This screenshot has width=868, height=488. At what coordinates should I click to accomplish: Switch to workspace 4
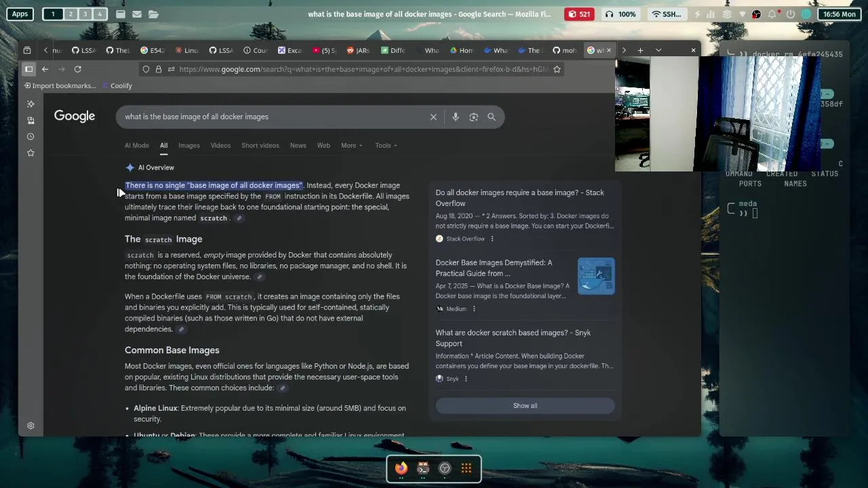tap(99, 14)
